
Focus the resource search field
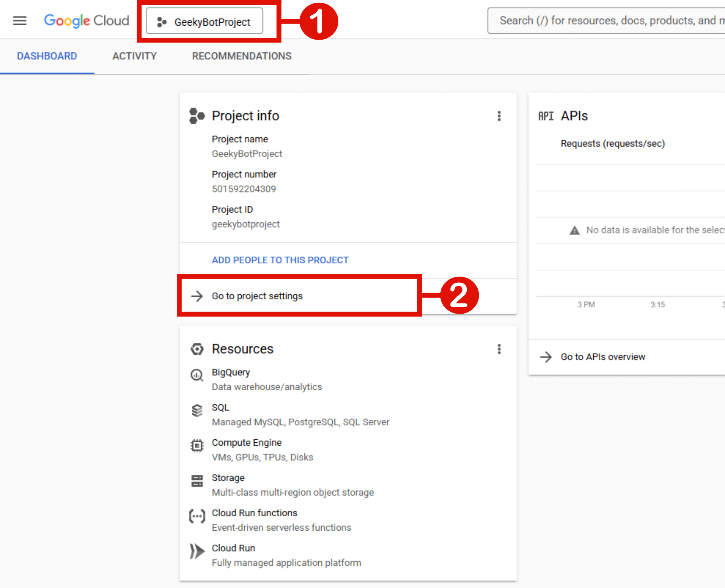tap(606, 21)
